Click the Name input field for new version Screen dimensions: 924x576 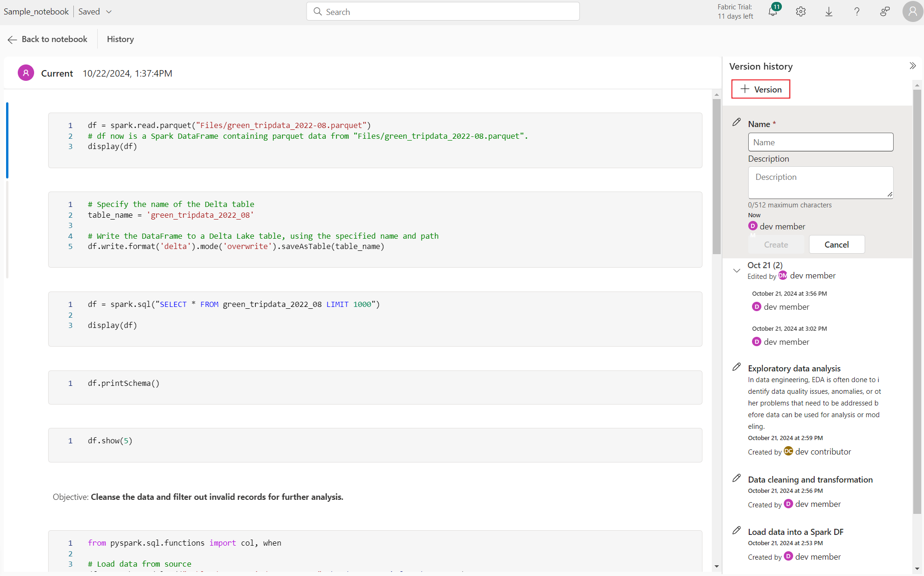tap(821, 142)
